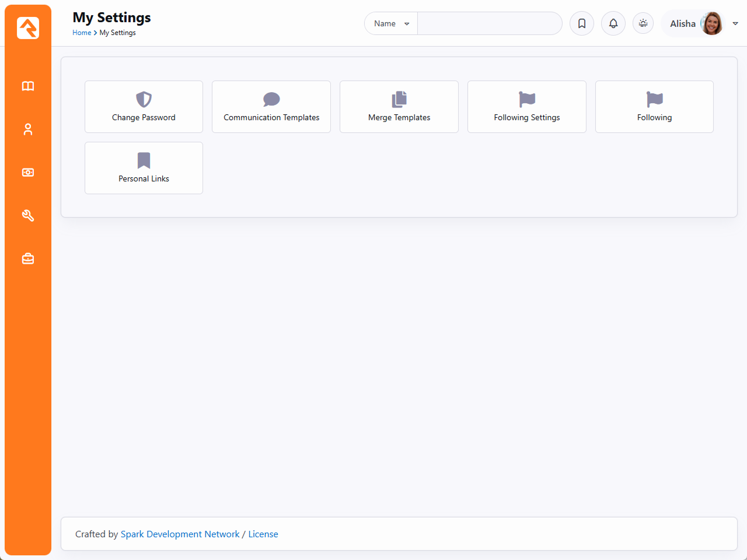The width and height of the screenshot is (747, 560).
Task: Open notifications bell icon
Action: tap(613, 23)
